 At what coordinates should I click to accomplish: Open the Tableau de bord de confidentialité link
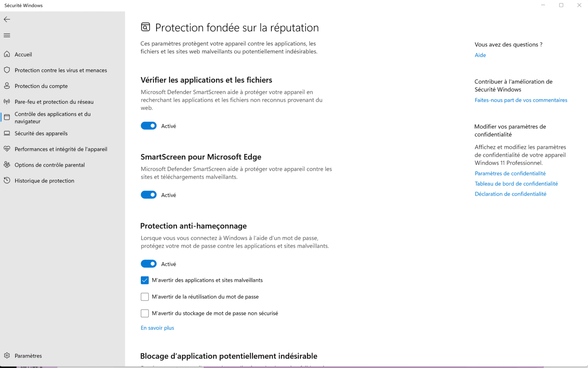coord(516,184)
